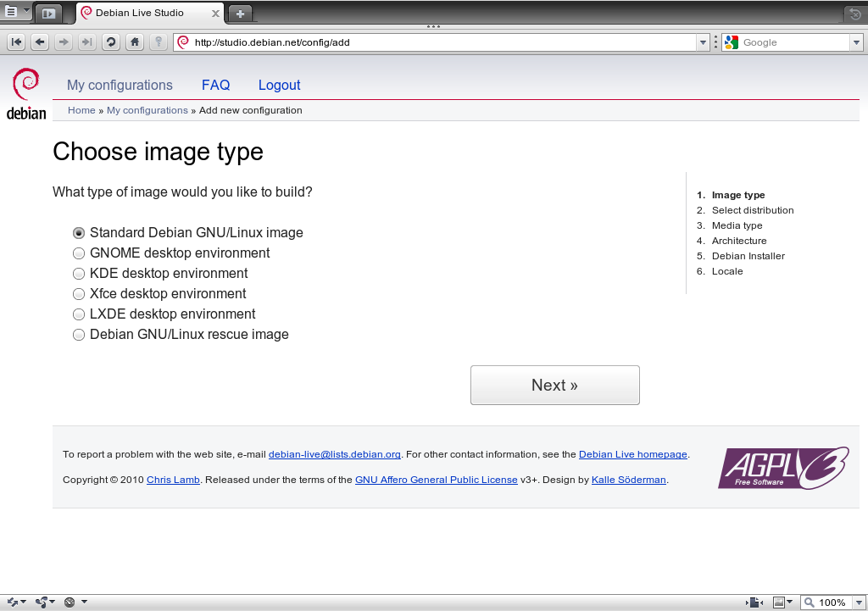Open the Opera main menu button
The image size is (868, 611).
(x=16, y=11)
